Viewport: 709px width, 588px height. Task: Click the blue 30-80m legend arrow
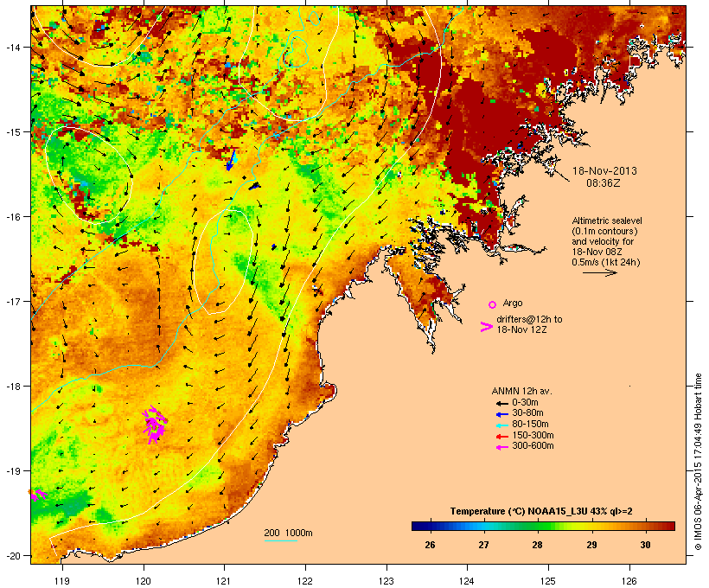point(501,414)
